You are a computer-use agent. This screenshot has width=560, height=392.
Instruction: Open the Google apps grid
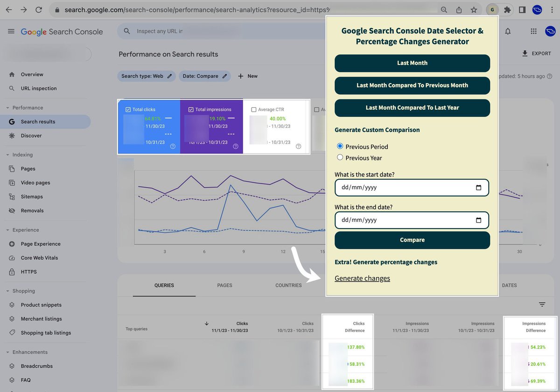(x=533, y=31)
